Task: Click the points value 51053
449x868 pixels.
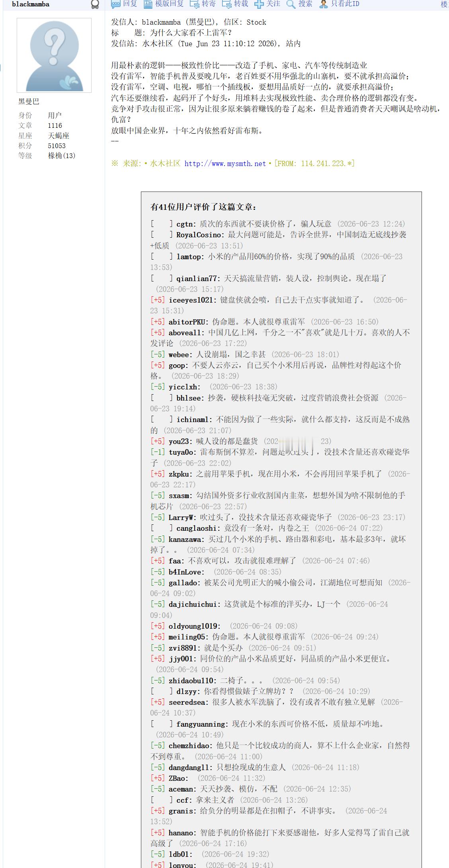Action: pyautogui.click(x=57, y=146)
